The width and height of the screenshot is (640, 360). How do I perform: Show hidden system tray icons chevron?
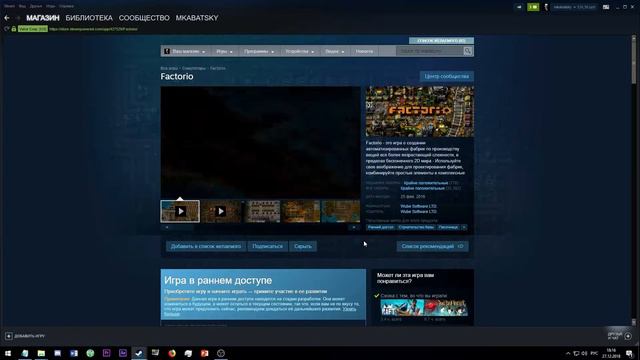point(568,353)
